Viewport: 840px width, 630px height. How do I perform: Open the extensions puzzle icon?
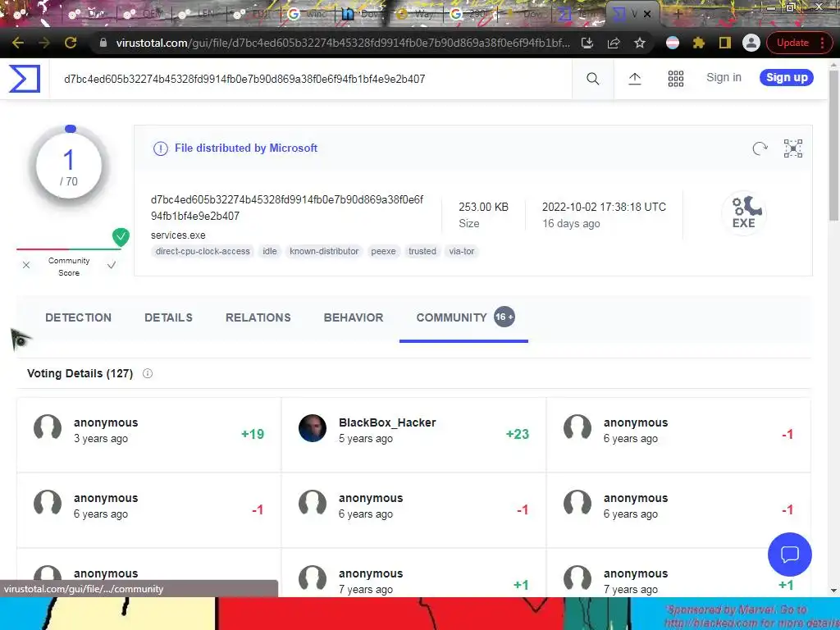click(x=699, y=43)
